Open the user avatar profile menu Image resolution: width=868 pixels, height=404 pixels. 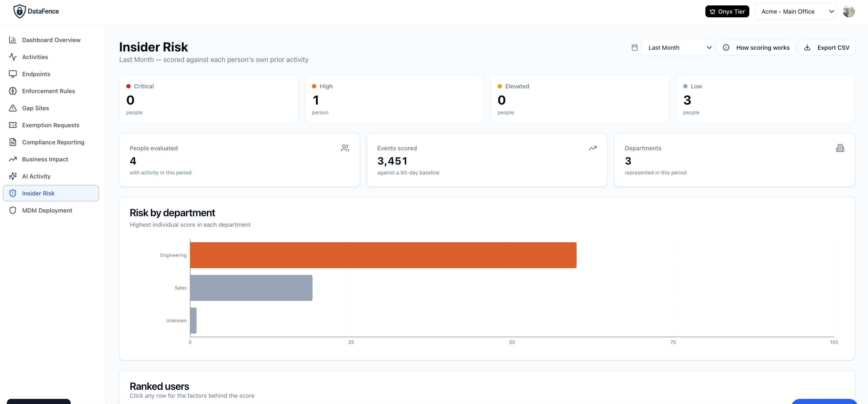pos(849,11)
